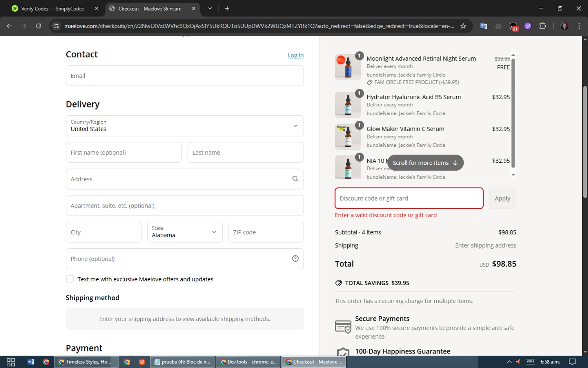This screenshot has width=588, height=368.
Task: Click the ZIP code field
Action: (266, 232)
